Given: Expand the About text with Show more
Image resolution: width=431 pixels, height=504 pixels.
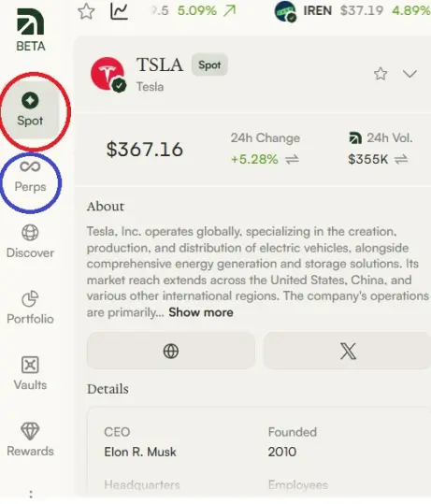Looking at the screenshot, I should (x=201, y=312).
